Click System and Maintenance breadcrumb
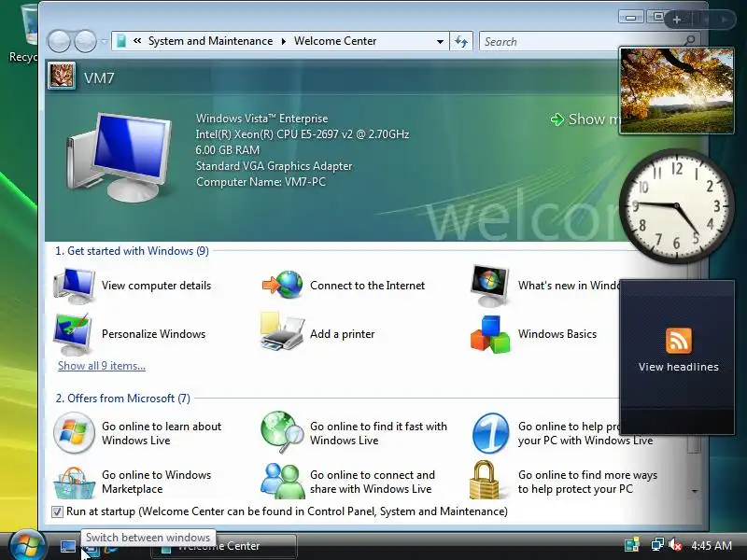 point(211,41)
